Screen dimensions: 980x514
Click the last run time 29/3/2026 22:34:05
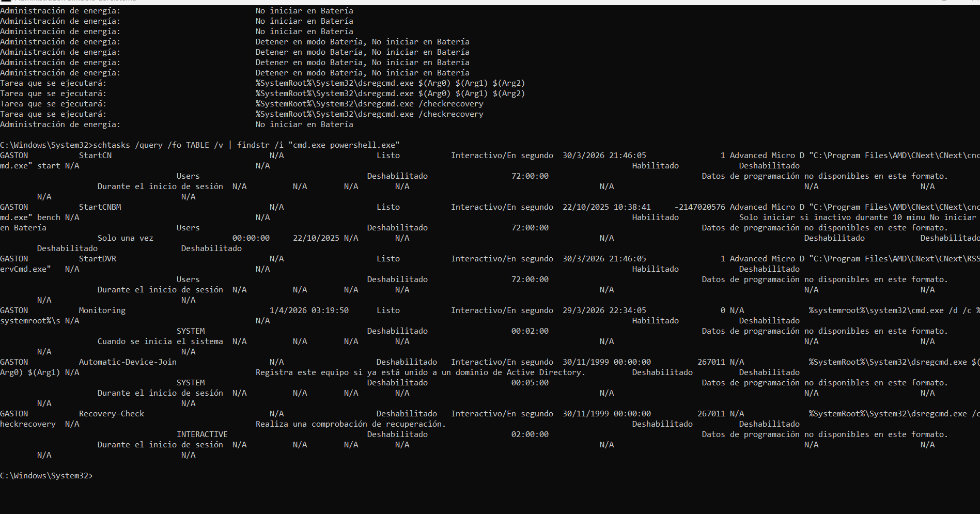[604, 310]
